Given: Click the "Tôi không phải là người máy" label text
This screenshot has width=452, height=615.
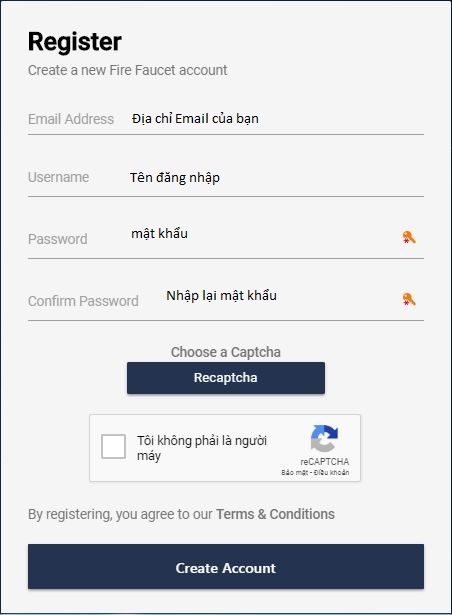Looking at the screenshot, I should [202, 448].
